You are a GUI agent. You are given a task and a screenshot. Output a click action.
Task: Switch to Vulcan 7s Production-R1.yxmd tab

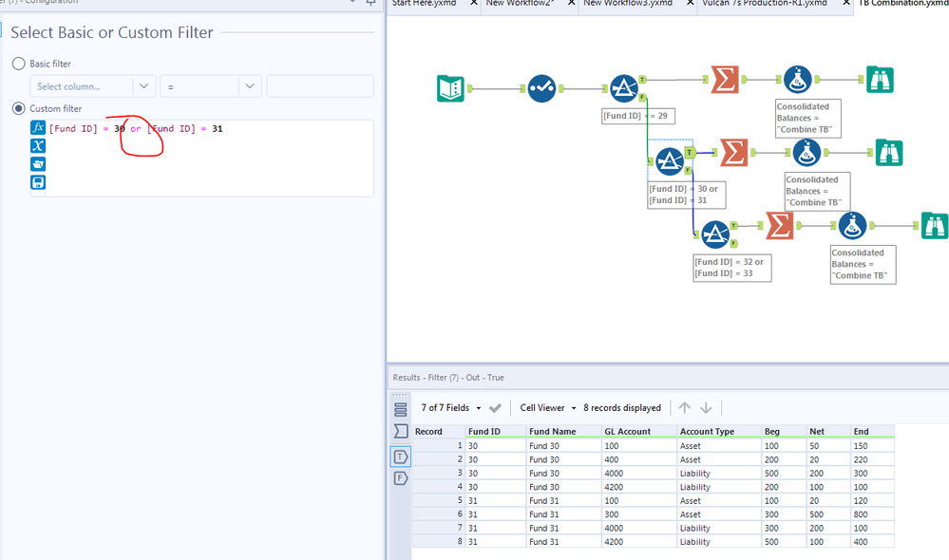(765, 4)
